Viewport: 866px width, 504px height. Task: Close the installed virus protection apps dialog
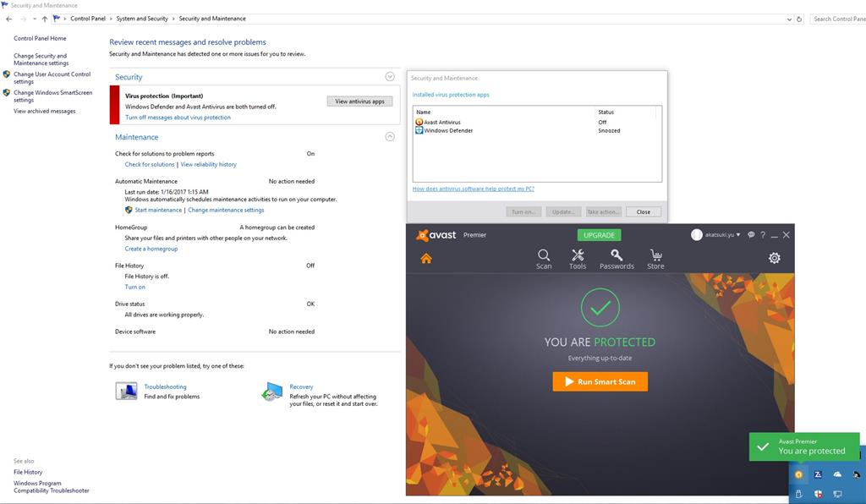(644, 212)
